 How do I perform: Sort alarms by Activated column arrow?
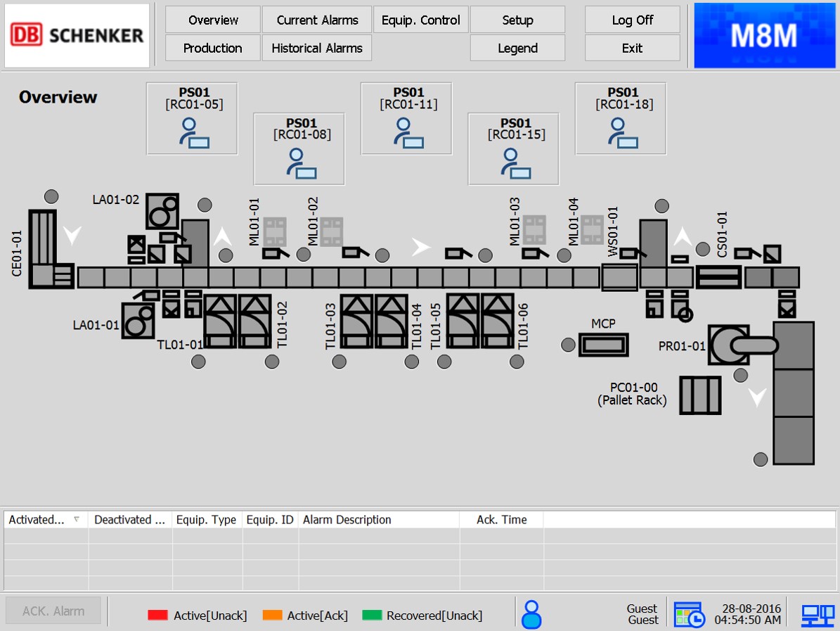click(x=77, y=520)
